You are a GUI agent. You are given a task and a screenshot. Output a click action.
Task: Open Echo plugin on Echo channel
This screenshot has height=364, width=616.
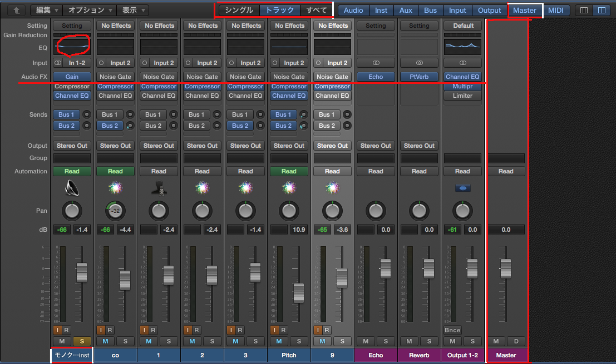(376, 77)
